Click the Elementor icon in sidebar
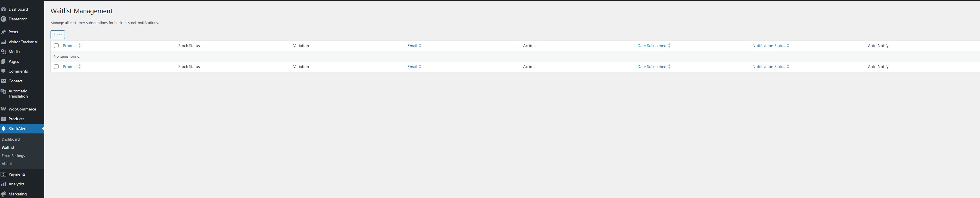Image resolution: width=980 pixels, height=198 pixels. pos(3,19)
